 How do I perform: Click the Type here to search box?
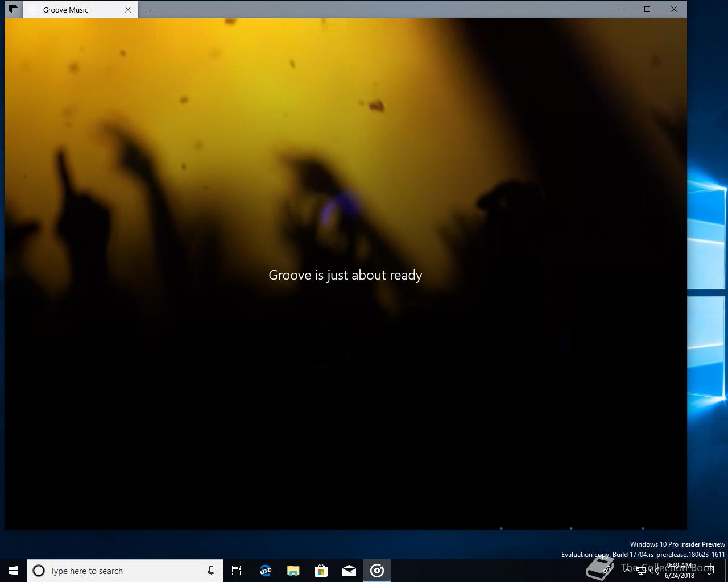click(125, 571)
